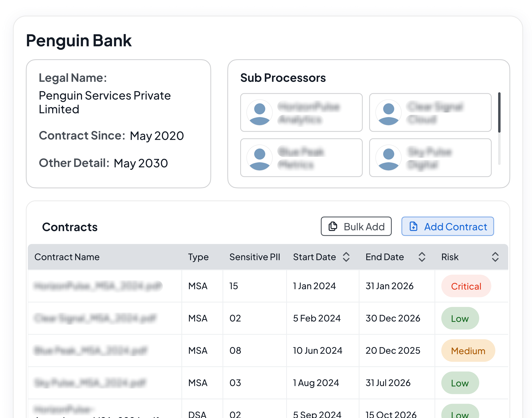Click the Sub Processors heading

(x=283, y=78)
